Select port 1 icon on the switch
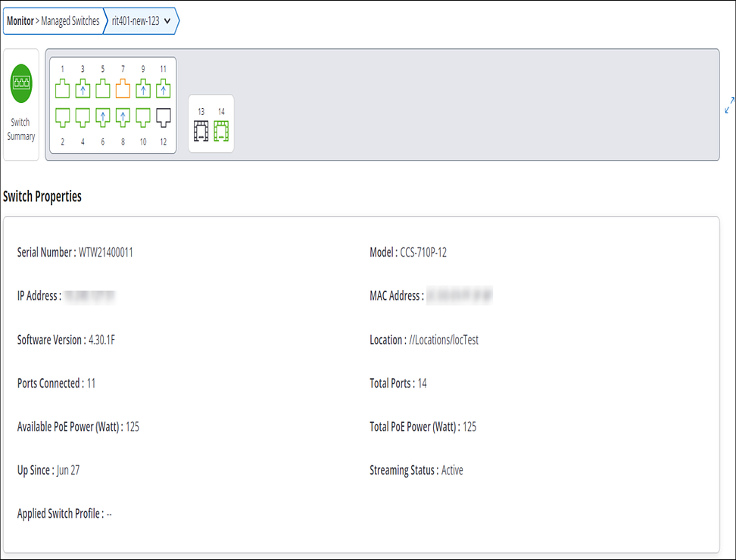The image size is (736, 560). coord(62,89)
